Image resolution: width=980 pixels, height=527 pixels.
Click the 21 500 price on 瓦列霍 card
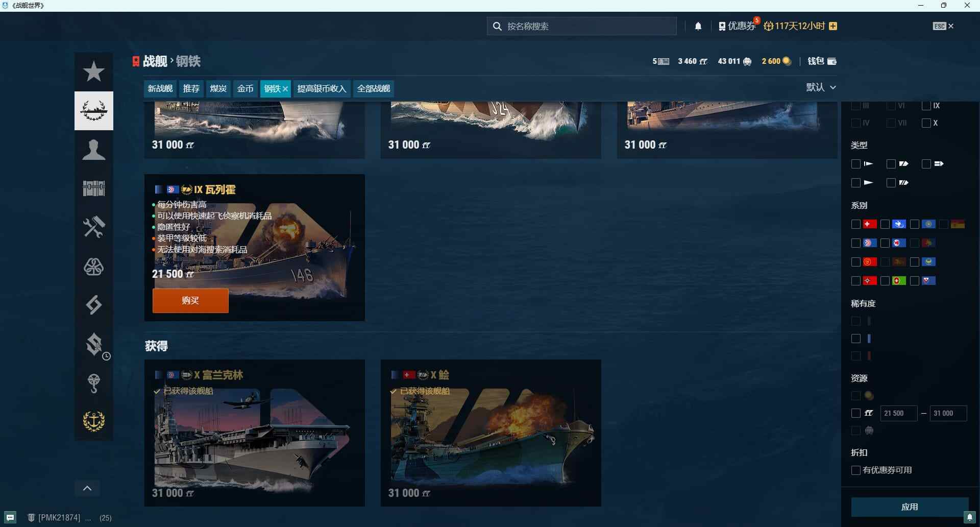(173, 274)
